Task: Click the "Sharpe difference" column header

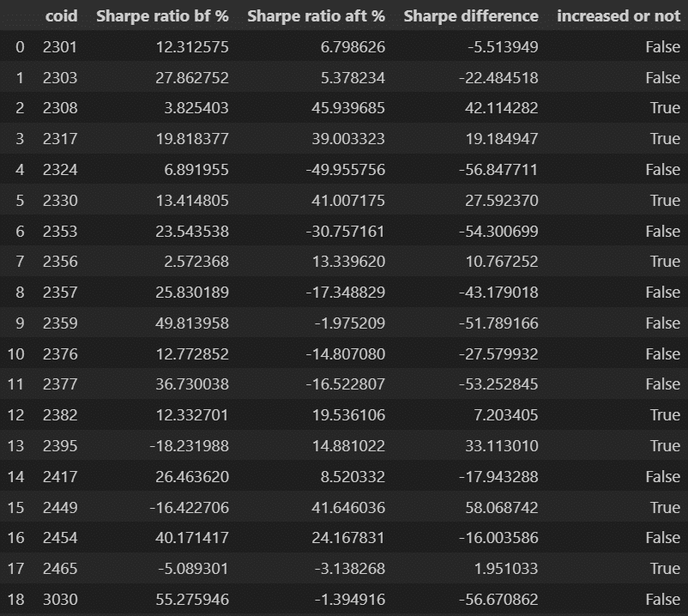Action: click(x=471, y=16)
